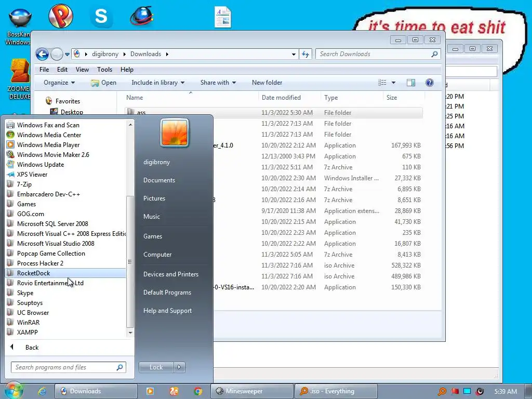The image size is (532, 399).
Task: Open the digibrony user folder link
Action: pyautogui.click(x=156, y=162)
